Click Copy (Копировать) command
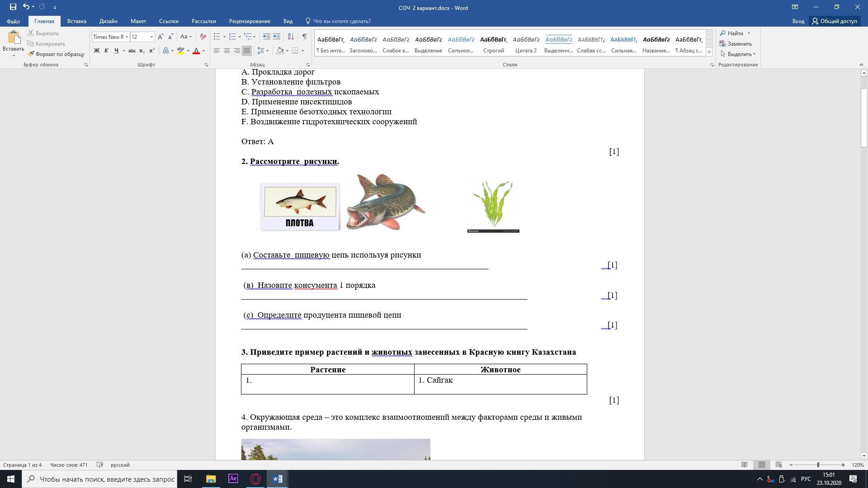 click(46, 44)
